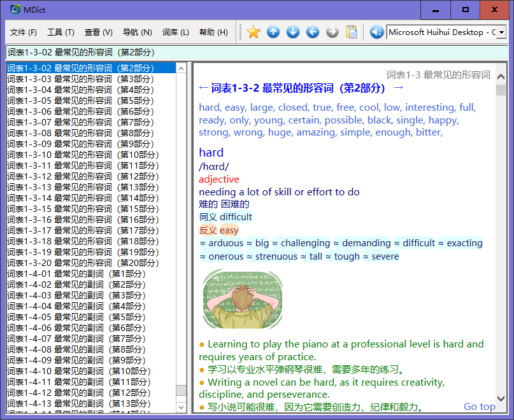Click the blue down arrow toolbar icon
The width and height of the screenshot is (514, 420).
[293, 32]
